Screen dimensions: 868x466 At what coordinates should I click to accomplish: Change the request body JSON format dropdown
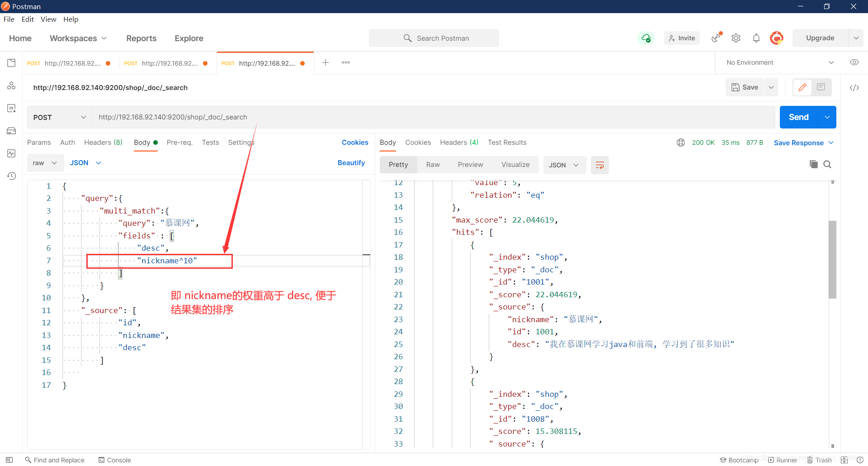coord(85,163)
